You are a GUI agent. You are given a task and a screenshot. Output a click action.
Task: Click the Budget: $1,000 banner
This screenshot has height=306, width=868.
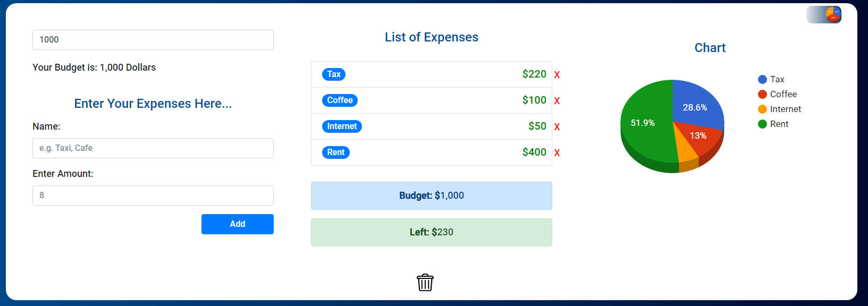tap(431, 195)
